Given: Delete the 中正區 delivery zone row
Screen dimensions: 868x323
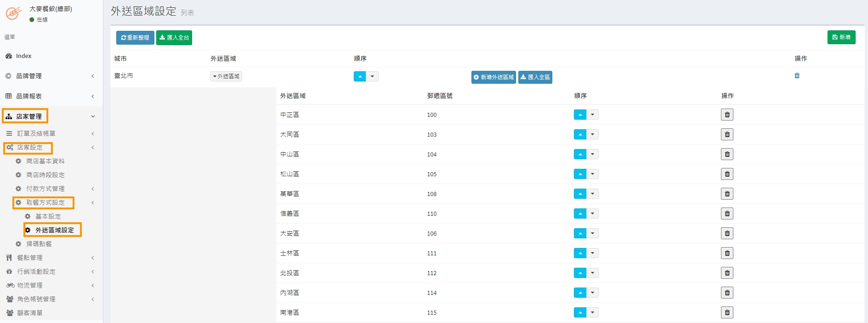Looking at the screenshot, I should click(x=727, y=115).
